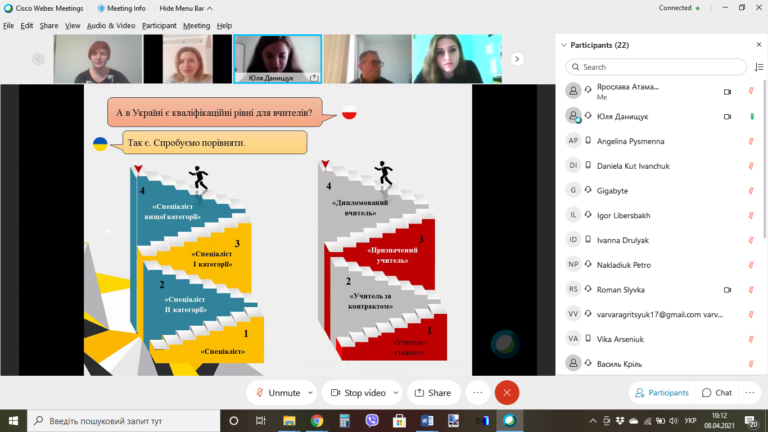Open panel options ellipsis beside Chat
The width and height of the screenshot is (768, 432).
[750, 392]
